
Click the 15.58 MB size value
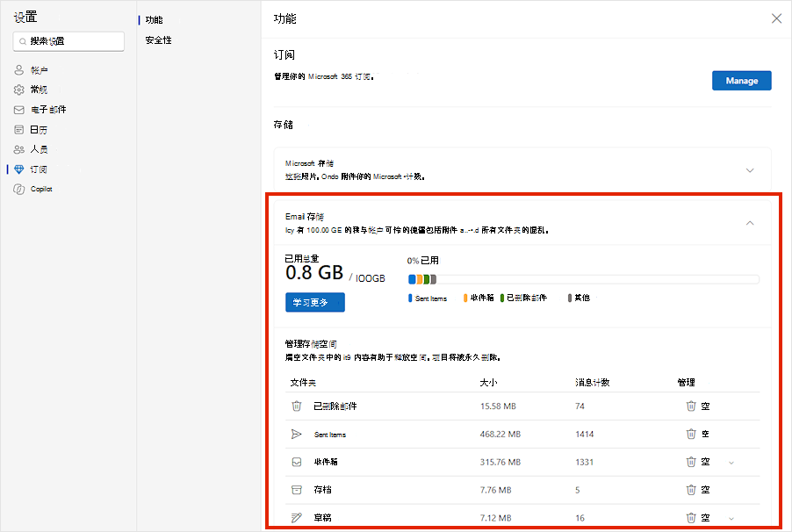pos(498,406)
